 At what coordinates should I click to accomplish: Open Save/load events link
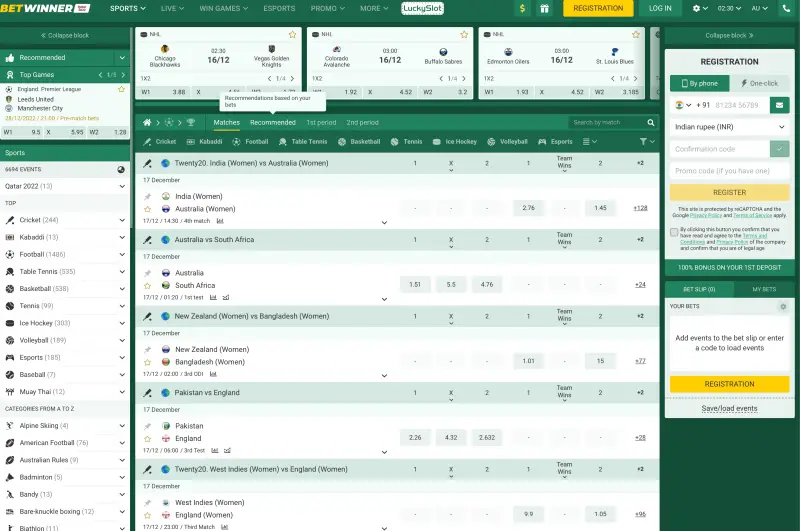(729, 409)
